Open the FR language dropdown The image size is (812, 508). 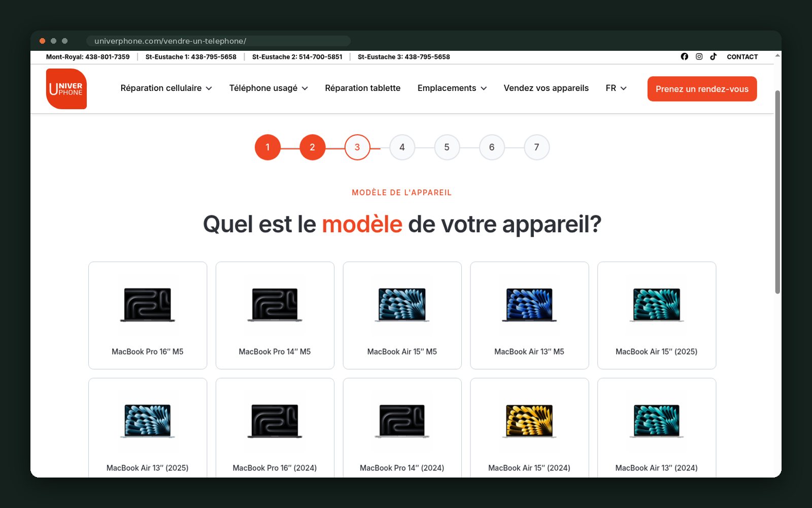point(616,88)
